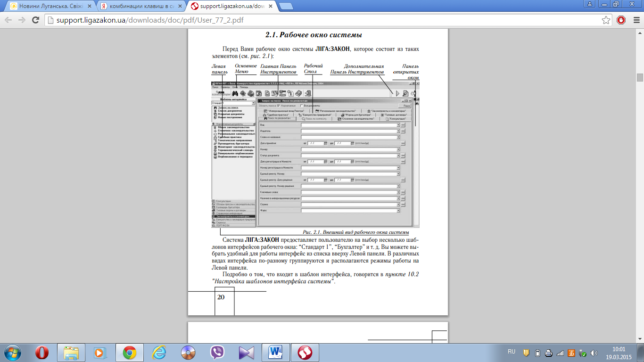Viewport: 644px width, 362px height.
Task: Click the heading 2.1. Рабочее окно системы
Action: 314,35
